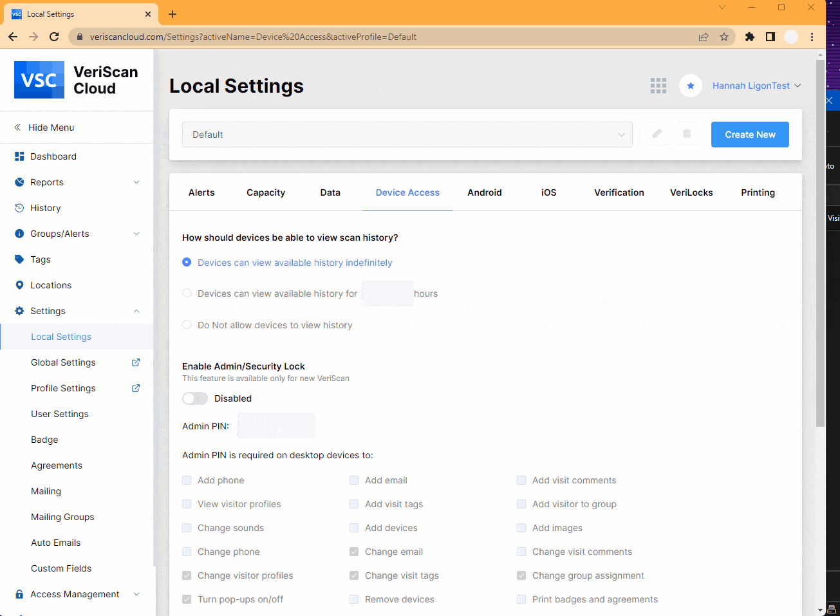The width and height of the screenshot is (840, 616).
Task: Switch to the Capacity tab
Action: [x=266, y=192]
